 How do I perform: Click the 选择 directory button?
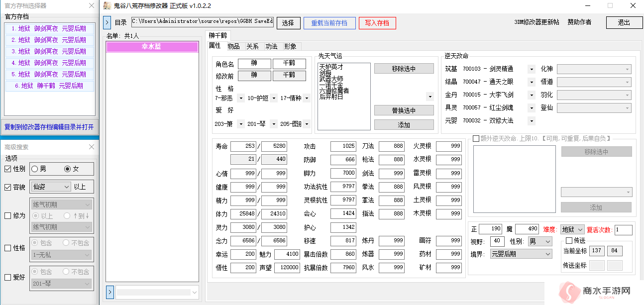(288, 23)
